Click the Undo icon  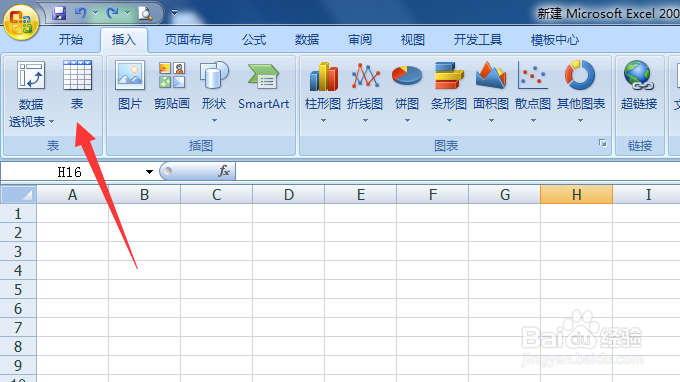coord(80,13)
